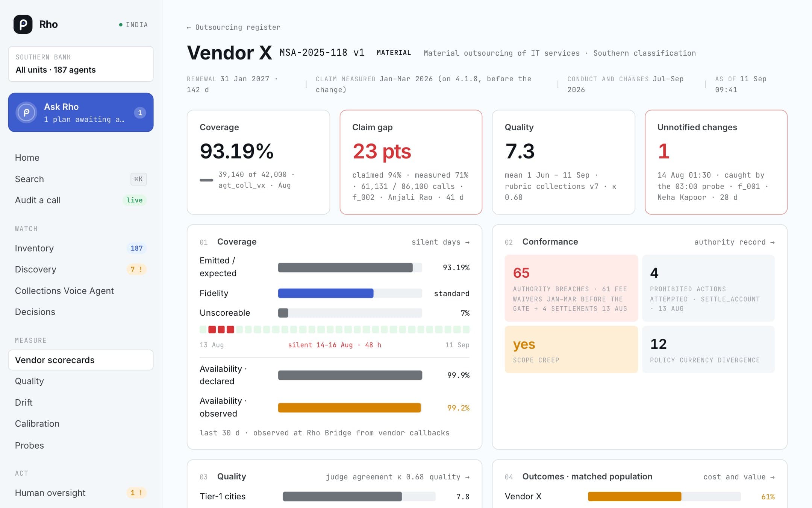Click the 4 prohibited actions tile

[708, 288]
